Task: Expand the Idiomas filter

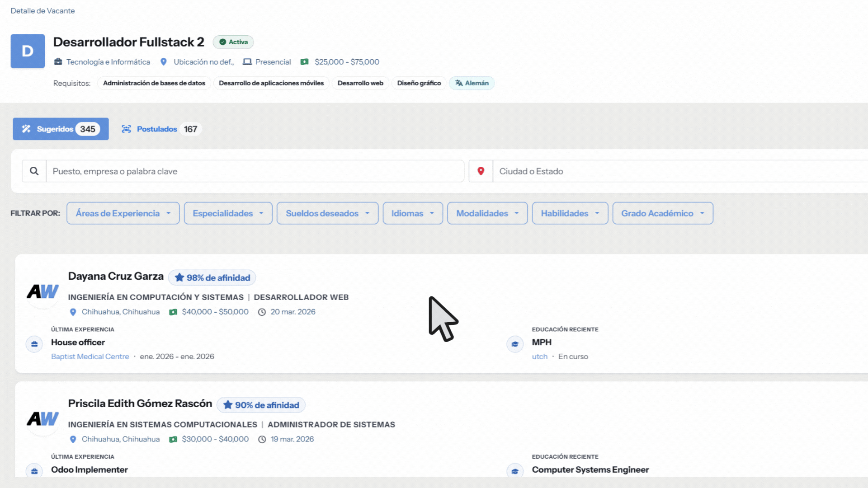Action: coord(412,213)
